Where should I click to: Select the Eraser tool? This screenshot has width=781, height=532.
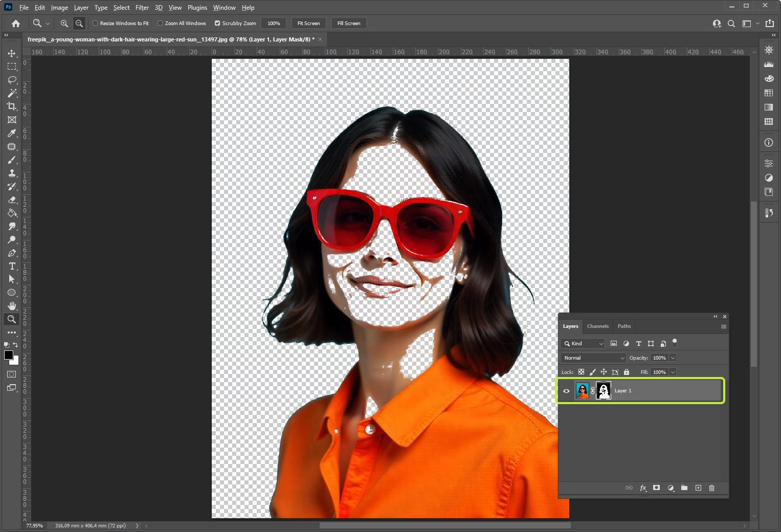[x=12, y=199]
